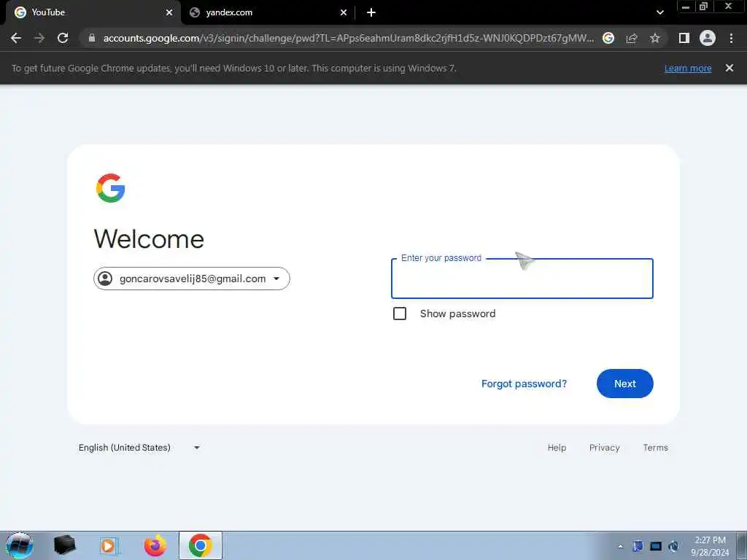747x560 pixels.
Task: Open the Privacy link
Action: tap(604, 448)
